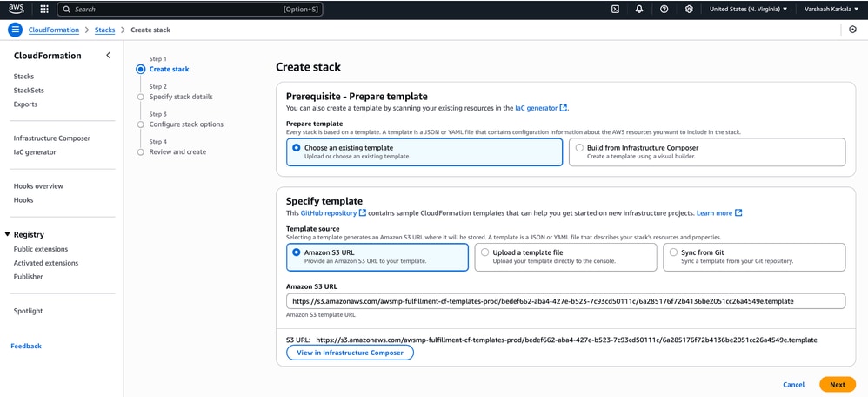Choose Sync from Git template source
868x397 pixels.
tap(673, 252)
